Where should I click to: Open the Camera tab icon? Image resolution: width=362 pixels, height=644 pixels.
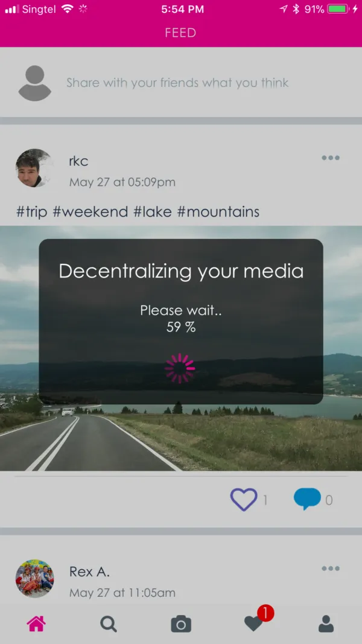pyautogui.click(x=181, y=624)
